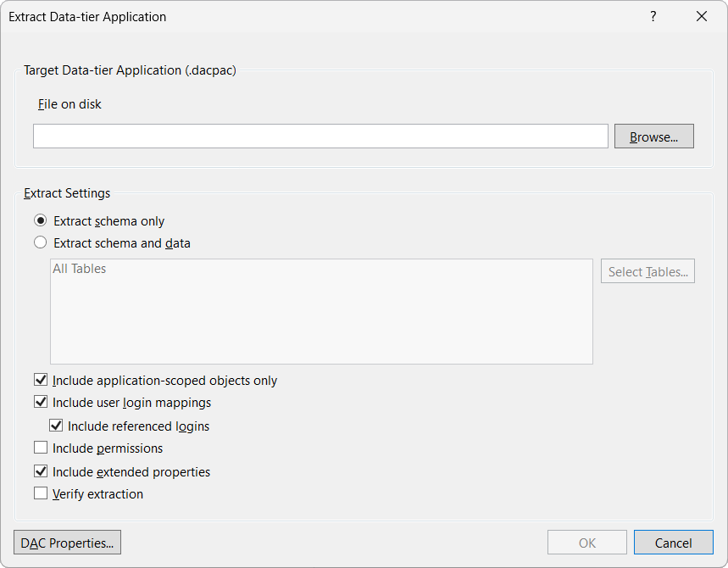This screenshot has width=728, height=568.
Task: Disable Include user login mappings
Action: [x=40, y=402]
